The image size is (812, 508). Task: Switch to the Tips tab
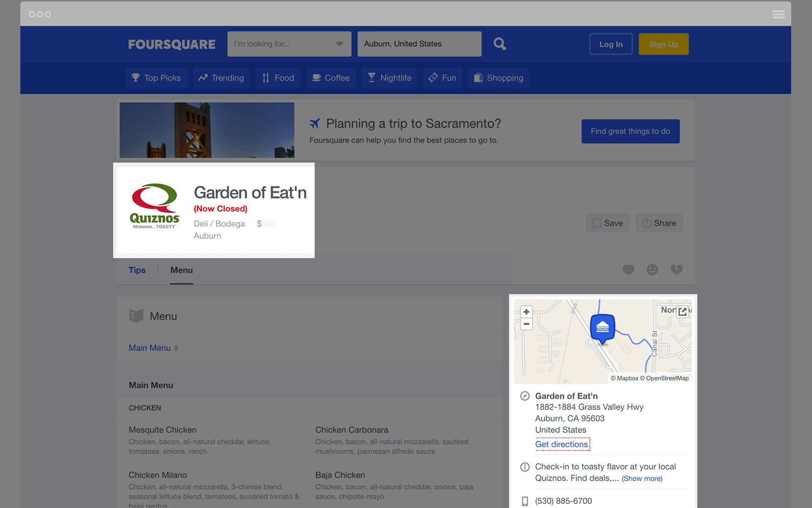tap(137, 270)
